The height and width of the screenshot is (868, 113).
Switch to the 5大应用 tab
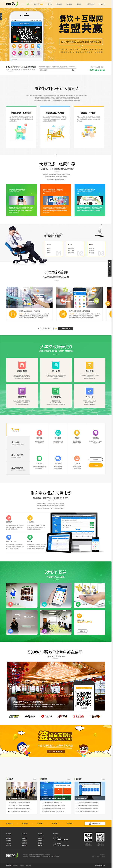coord(15,442)
